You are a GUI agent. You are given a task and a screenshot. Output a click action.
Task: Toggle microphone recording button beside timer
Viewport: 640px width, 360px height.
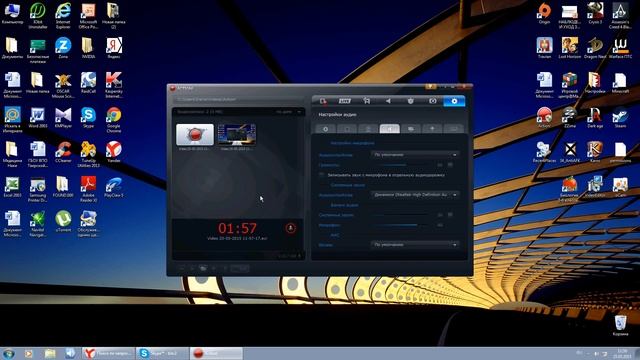291,228
